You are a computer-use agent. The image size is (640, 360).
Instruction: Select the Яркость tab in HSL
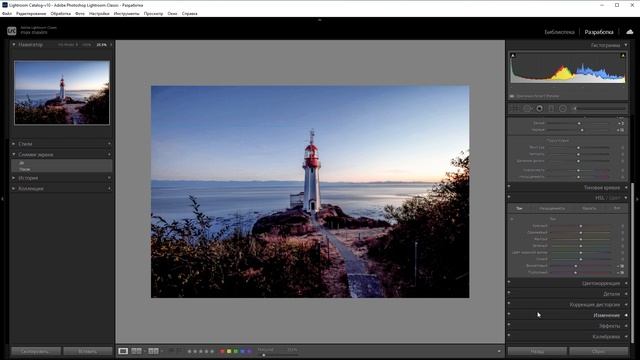tap(589, 208)
